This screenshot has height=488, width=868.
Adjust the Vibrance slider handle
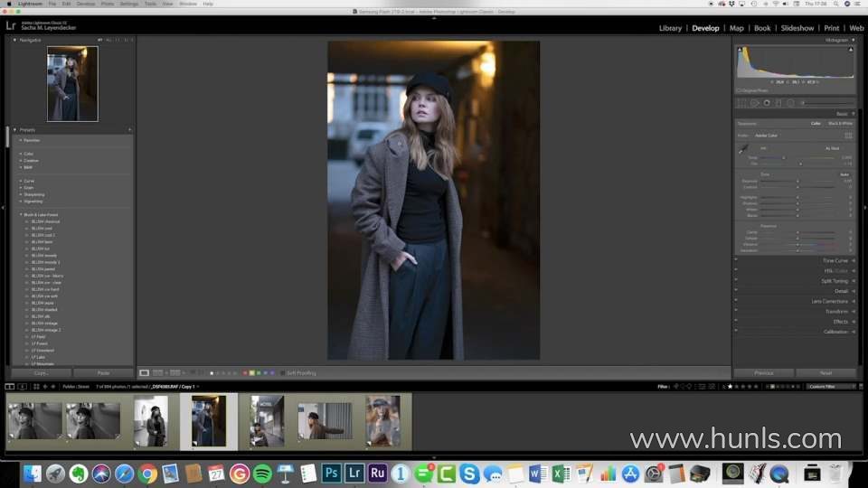point(797,245)
